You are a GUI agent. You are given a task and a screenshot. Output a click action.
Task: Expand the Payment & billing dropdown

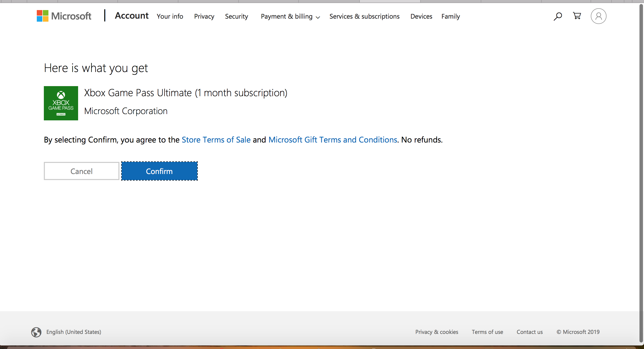pos(290,16)
